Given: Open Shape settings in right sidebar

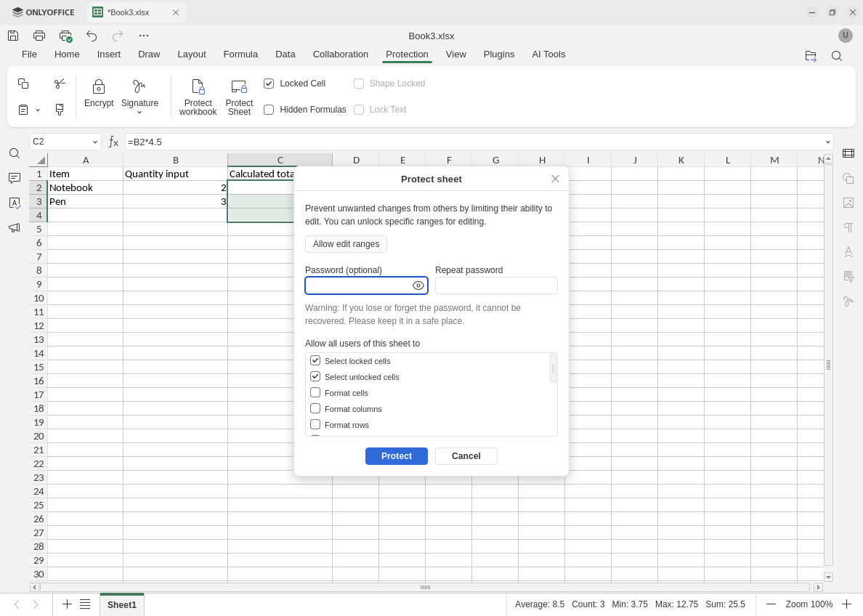Looking at the screenshot, I should pos(848,178).
